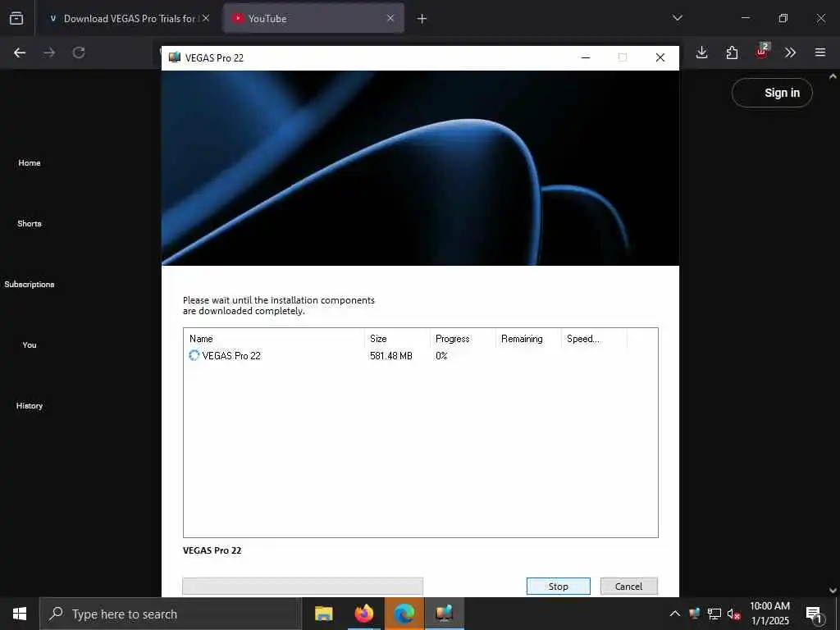Open Microsoft Edge from taskbar
The height and width of the screenshot is (630, 840).
point(404,614)
